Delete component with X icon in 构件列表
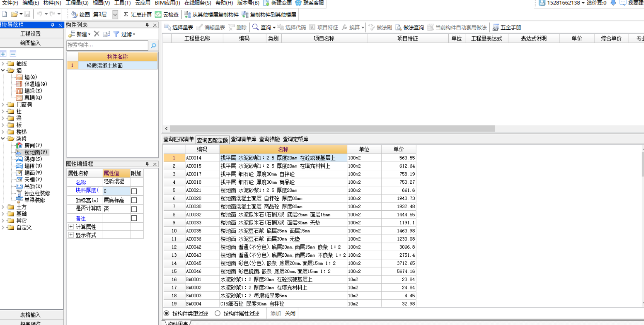 tap(97, 34)
